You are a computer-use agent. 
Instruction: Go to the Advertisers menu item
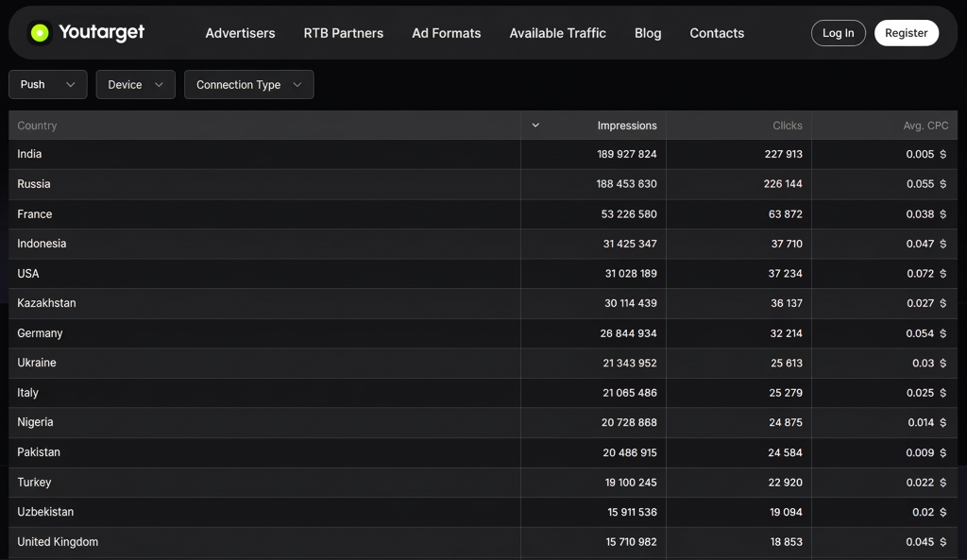pos(240,33)
